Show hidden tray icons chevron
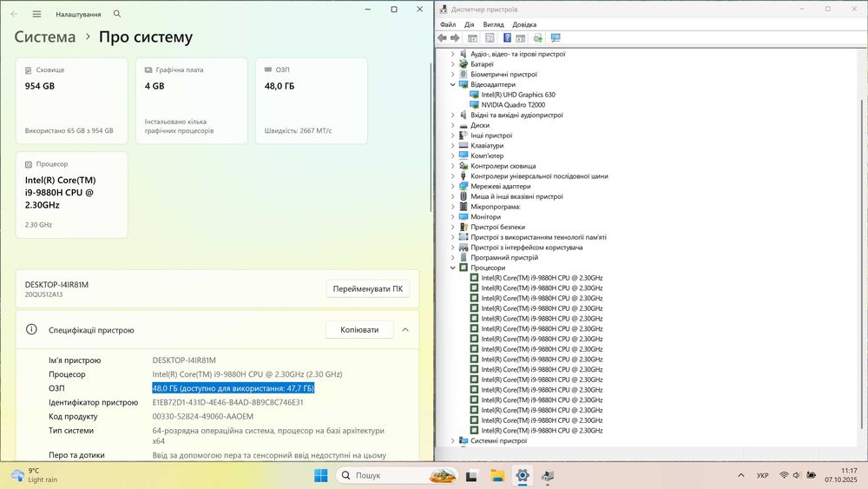868x489 pixels. [740, 475]
